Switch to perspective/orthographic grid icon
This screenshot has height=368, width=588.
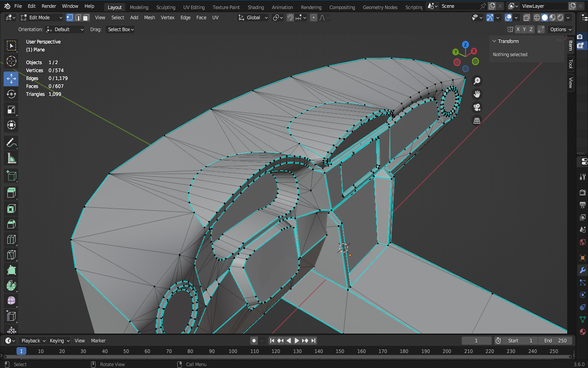pyautogui.click(x=477, y=121)
